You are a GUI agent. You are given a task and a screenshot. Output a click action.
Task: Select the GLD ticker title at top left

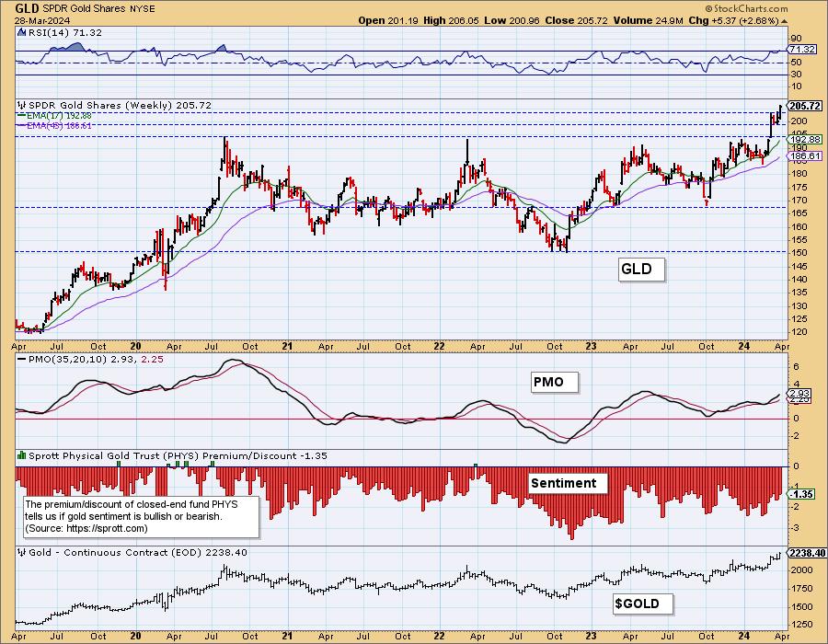pos(27,8)
